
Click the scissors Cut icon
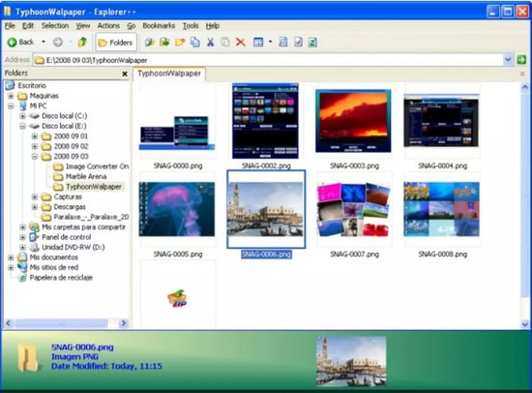(210, 43)
